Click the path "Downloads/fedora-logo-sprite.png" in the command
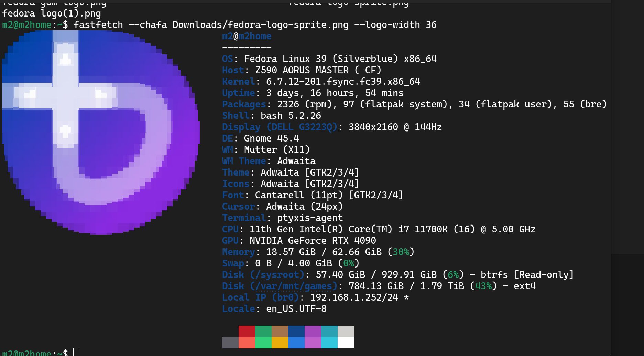This screenshot has width=644, height=356. [261, 25]
